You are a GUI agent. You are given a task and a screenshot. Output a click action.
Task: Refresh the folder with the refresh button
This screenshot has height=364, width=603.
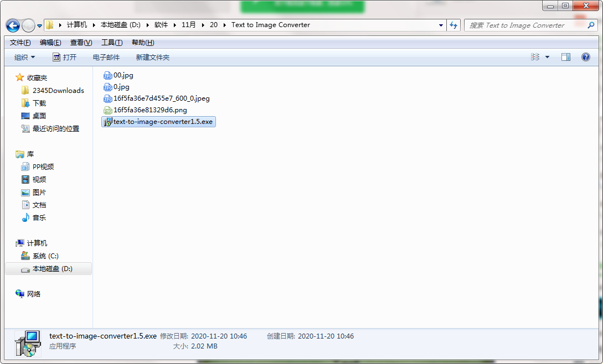(x=454, y=25)
